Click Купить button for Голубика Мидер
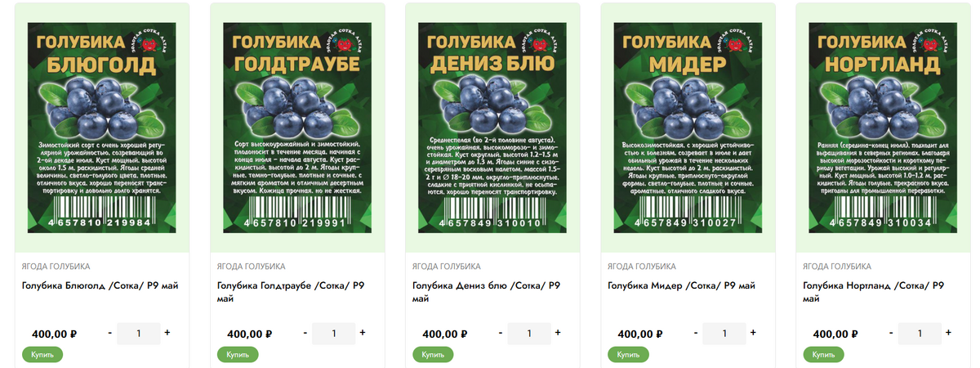This screenshot has height=368, width=980. [x=629, y=355]
